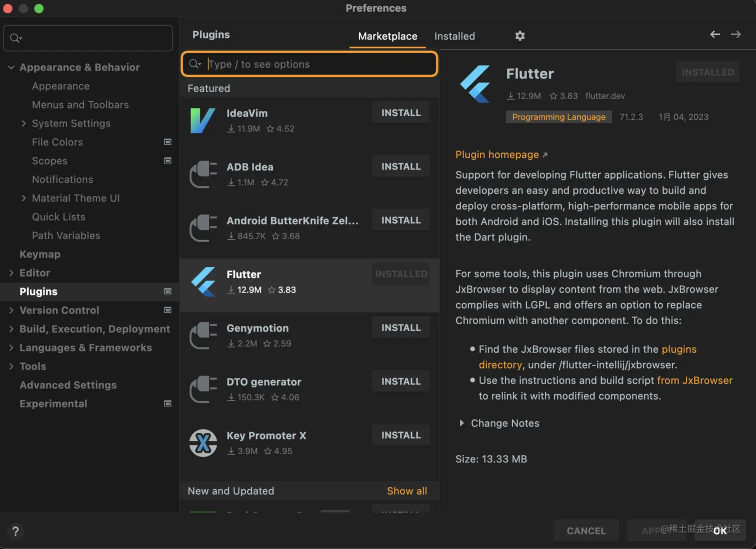Install the IdeaVim plugin
Image resolution: width=756 pixels, height=549 pixels.
click(x=401, y=113)
